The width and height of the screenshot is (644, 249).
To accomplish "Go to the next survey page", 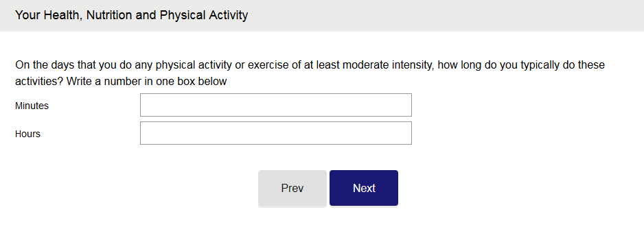I will point(363,188).
